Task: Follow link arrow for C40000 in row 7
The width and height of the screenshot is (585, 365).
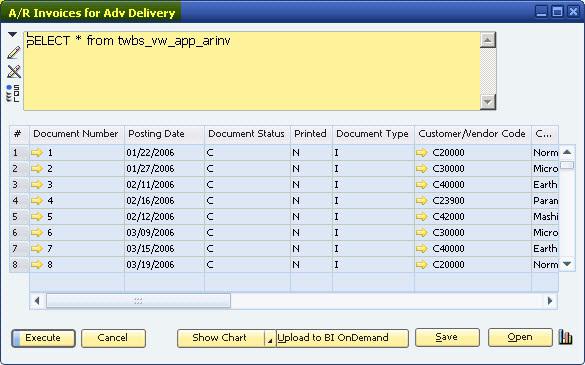Action: tap(422, 248)
